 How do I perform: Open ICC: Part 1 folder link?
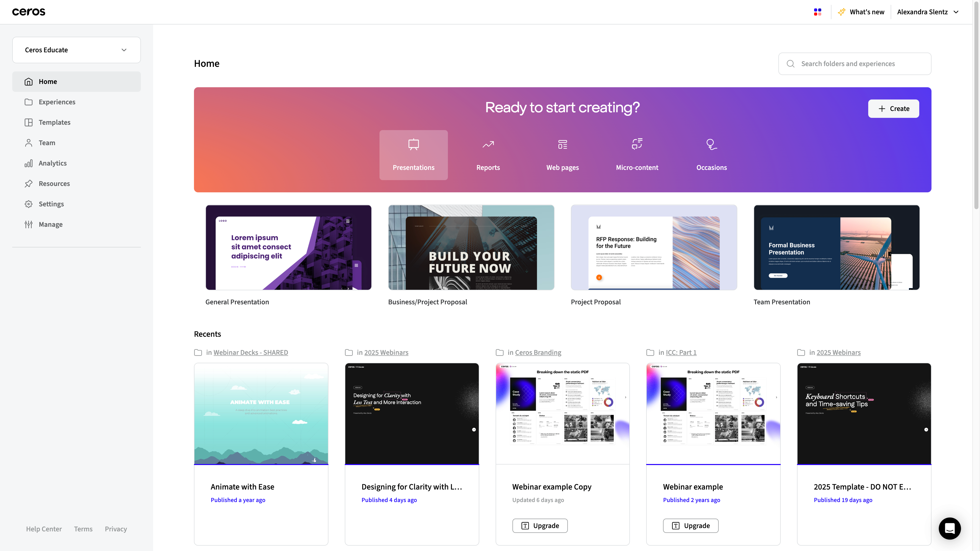tap(681, 353)
